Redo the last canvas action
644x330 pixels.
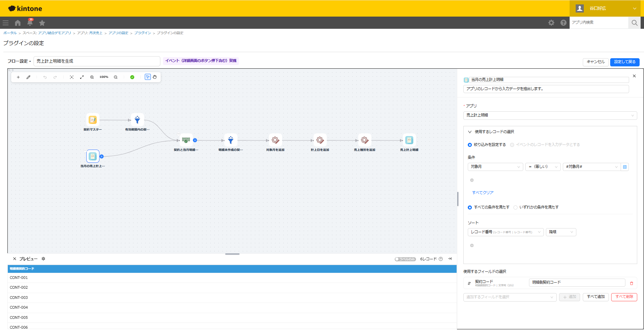click(55, 77)
